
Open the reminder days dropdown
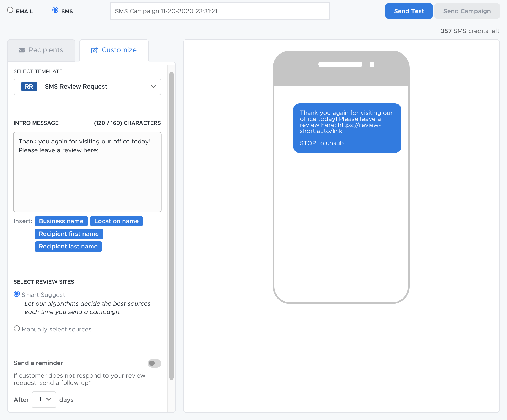44,400
